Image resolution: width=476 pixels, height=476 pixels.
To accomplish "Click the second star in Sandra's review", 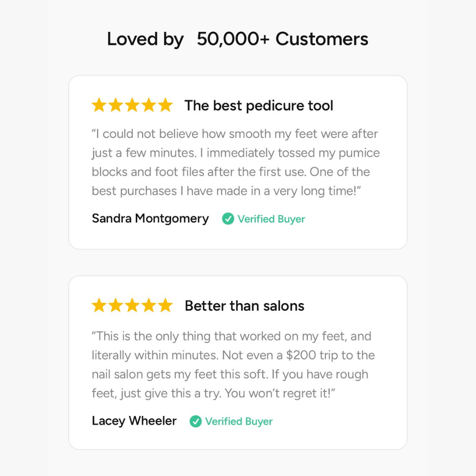I will (115, 106).
